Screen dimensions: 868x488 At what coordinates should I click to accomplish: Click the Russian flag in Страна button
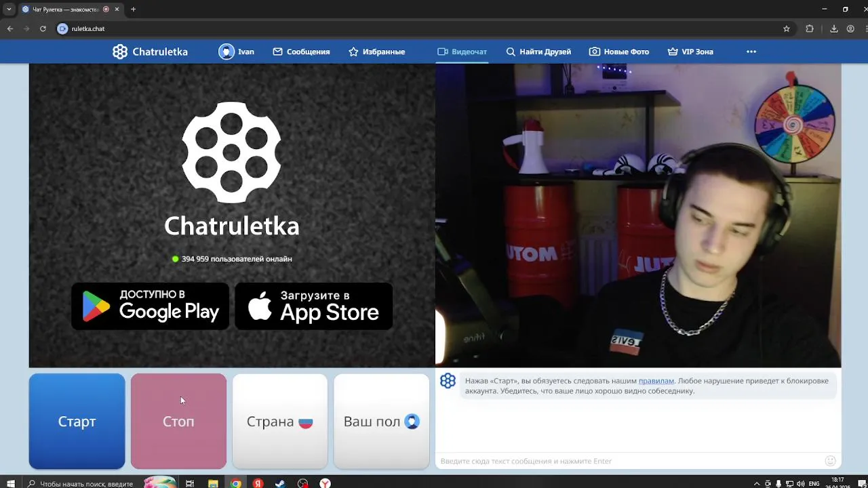(306, 422)
